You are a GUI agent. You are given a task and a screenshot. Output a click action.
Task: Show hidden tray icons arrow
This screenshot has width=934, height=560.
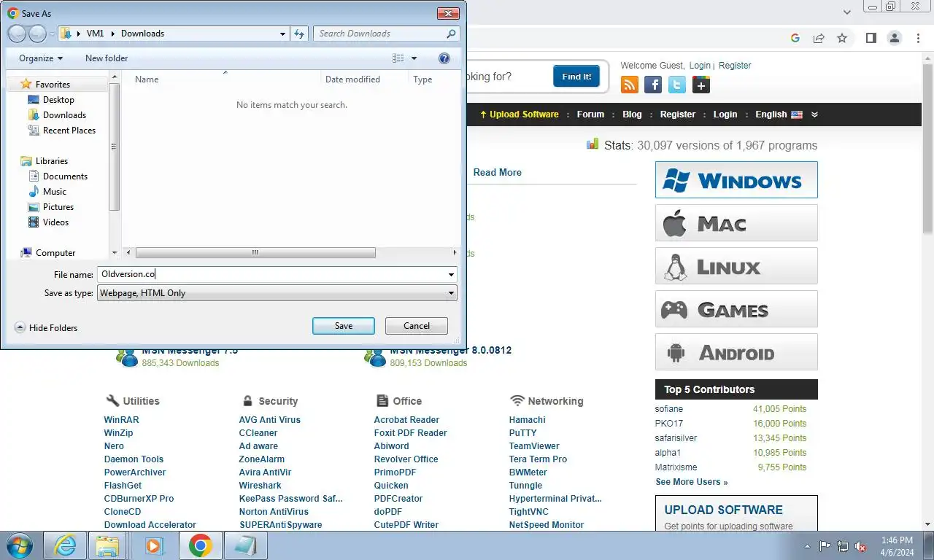pos(807,546)
